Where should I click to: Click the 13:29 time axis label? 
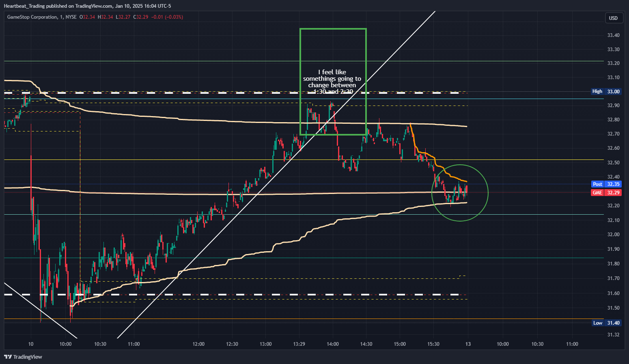299,344
